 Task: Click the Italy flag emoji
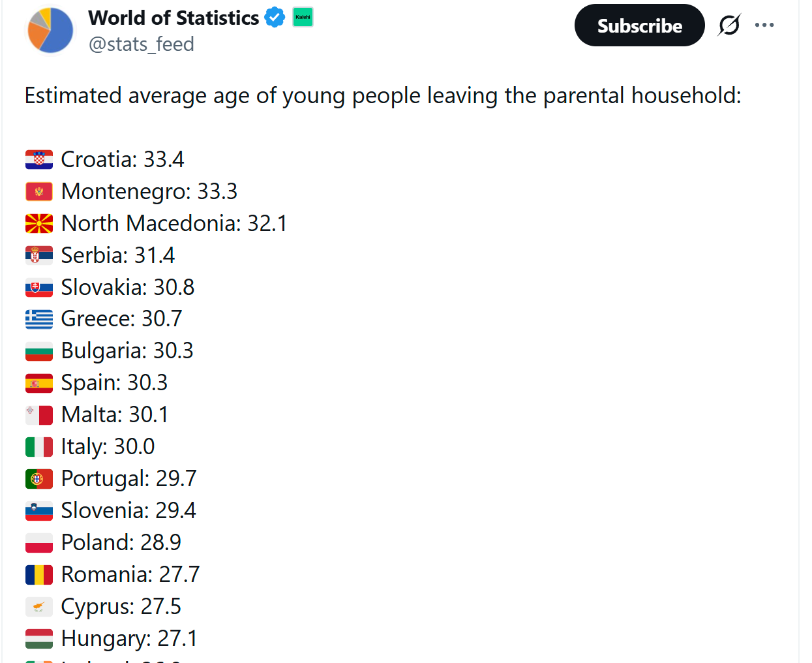[39, 446]
